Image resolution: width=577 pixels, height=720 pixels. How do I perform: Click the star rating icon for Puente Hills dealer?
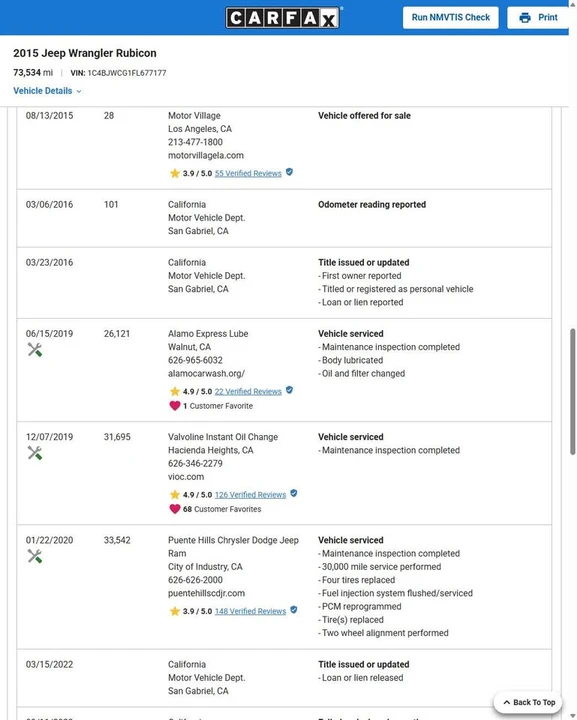coord(174,611)
